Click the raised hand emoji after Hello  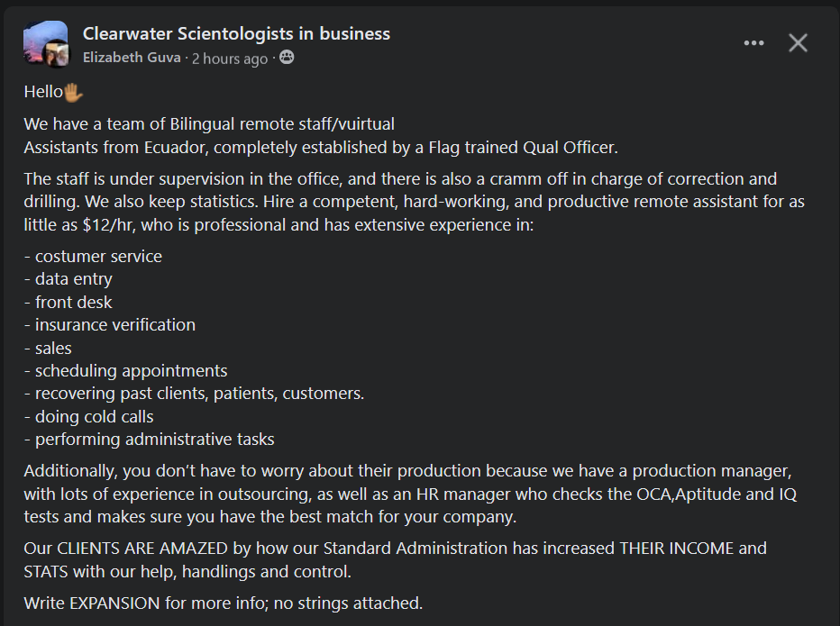click(74, 92)
